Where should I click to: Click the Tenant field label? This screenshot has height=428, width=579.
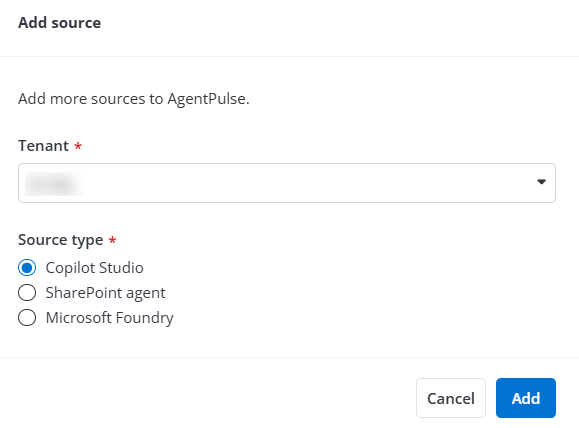click(44, 146)
